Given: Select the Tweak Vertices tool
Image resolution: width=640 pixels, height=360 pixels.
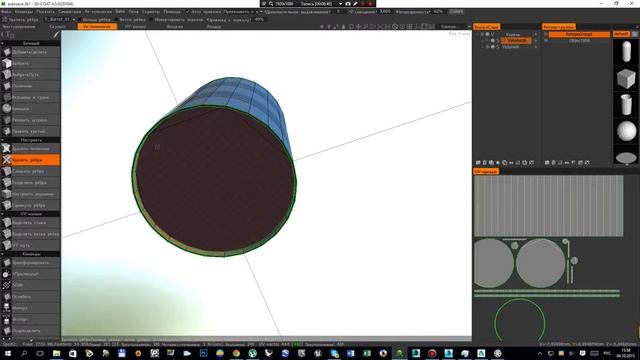Looking at the screenshot, I should point(30,194).
